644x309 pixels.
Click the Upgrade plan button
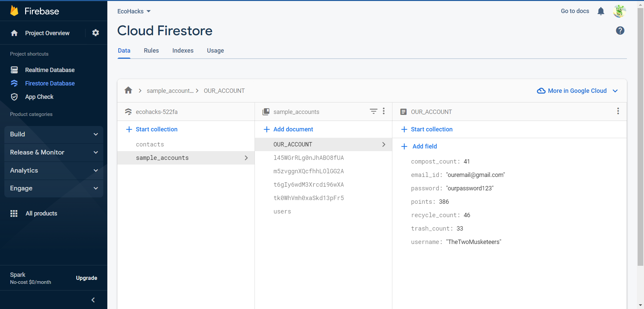[x=87, y=278]
